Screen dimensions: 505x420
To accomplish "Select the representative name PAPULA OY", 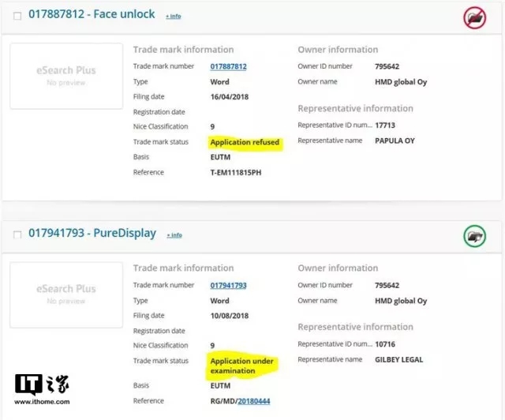I will [395, 141].
